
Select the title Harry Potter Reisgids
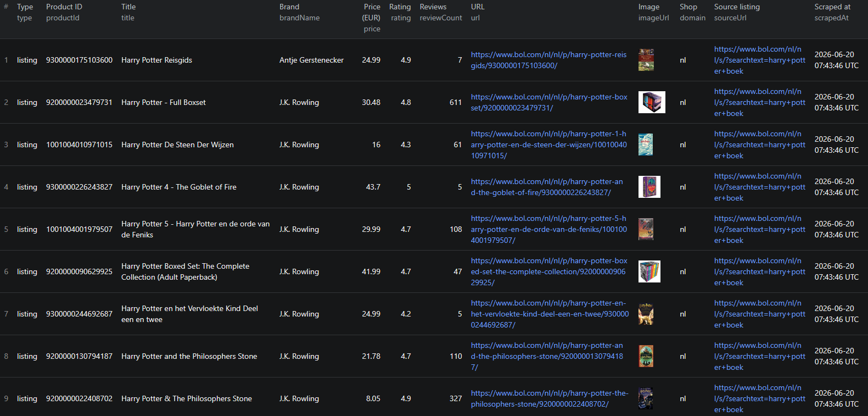point(156,60)
